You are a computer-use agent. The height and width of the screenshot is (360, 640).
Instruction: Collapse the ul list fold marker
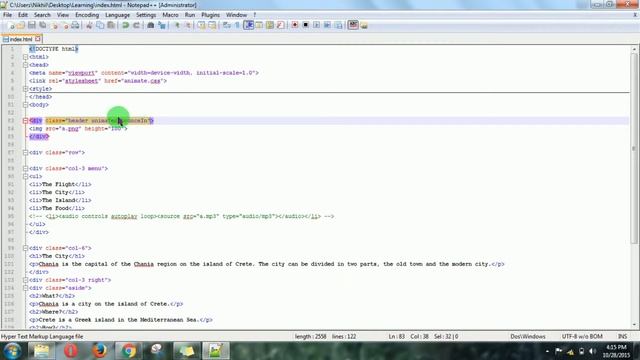(25, 176)
